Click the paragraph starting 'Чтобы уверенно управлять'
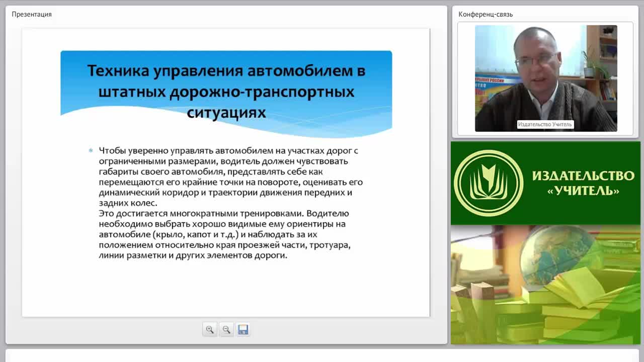This screenshot has width=644, height=362. (x=230, y=177)
